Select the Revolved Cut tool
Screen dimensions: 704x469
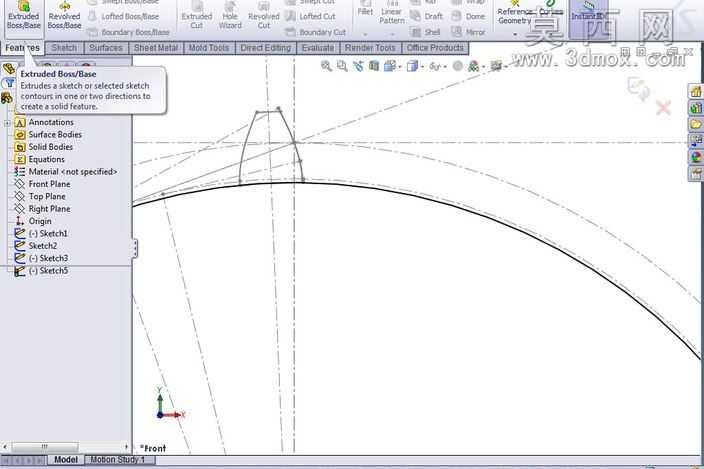[264, 16]
